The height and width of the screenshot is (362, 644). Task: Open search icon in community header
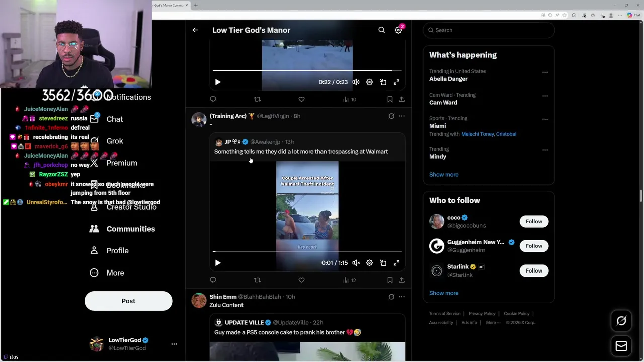[x=382, y=30]
